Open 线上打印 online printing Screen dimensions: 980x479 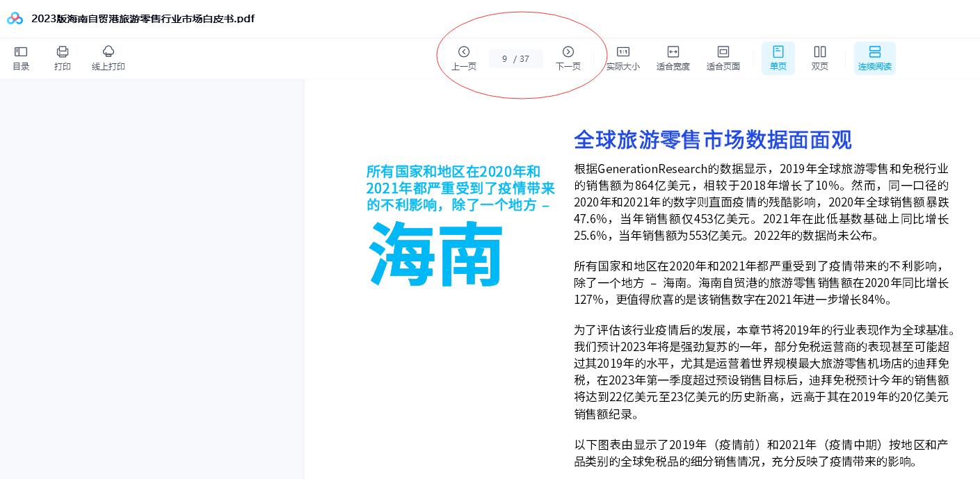click(108, 58)
